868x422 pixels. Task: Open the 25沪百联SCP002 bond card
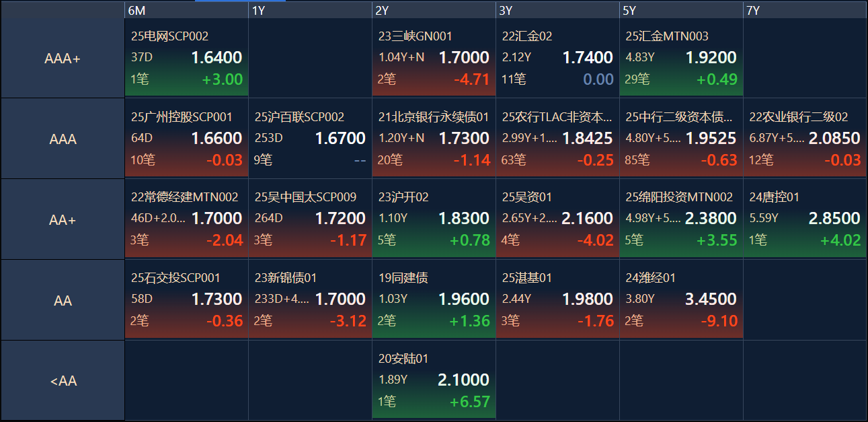point(310,139)
